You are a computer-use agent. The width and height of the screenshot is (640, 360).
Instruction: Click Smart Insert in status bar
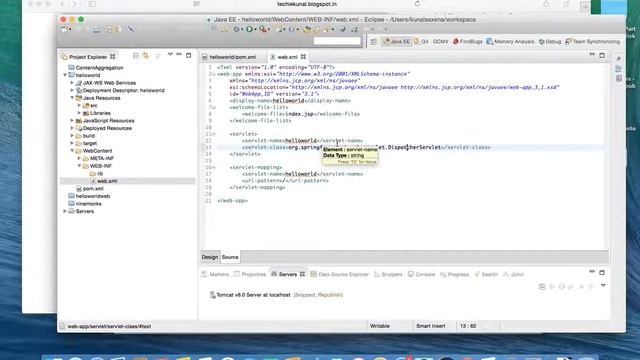(x=431, y=326)
